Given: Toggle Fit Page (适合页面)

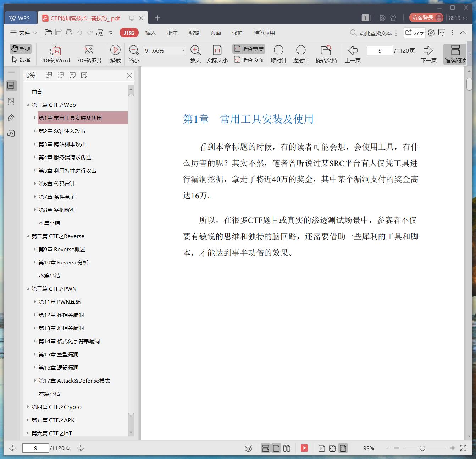Looking at the screenshot, I should click(x=249, y=60).
